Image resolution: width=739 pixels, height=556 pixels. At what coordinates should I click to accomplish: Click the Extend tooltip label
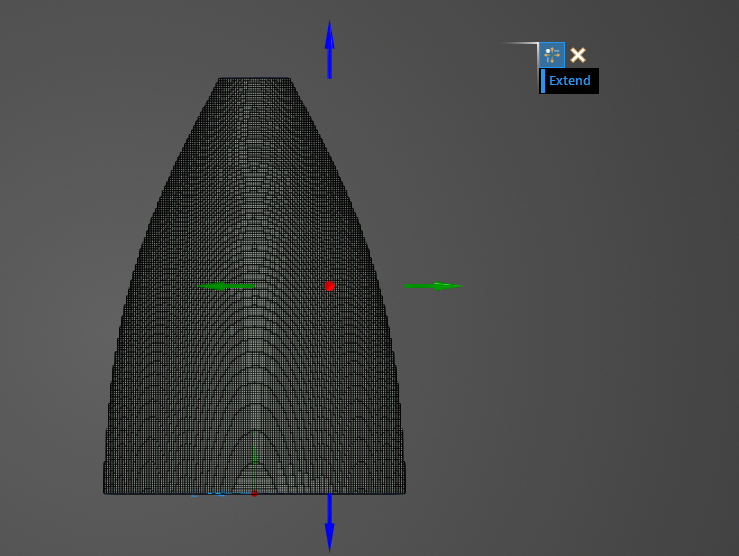570,81
